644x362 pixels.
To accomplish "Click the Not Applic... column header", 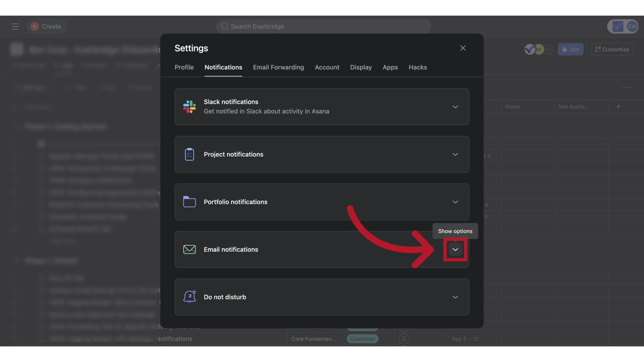I will coord(574,107).
